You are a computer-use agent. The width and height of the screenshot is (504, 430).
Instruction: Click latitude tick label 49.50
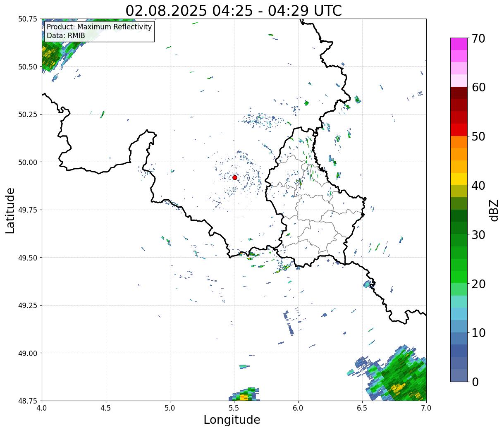28,258
